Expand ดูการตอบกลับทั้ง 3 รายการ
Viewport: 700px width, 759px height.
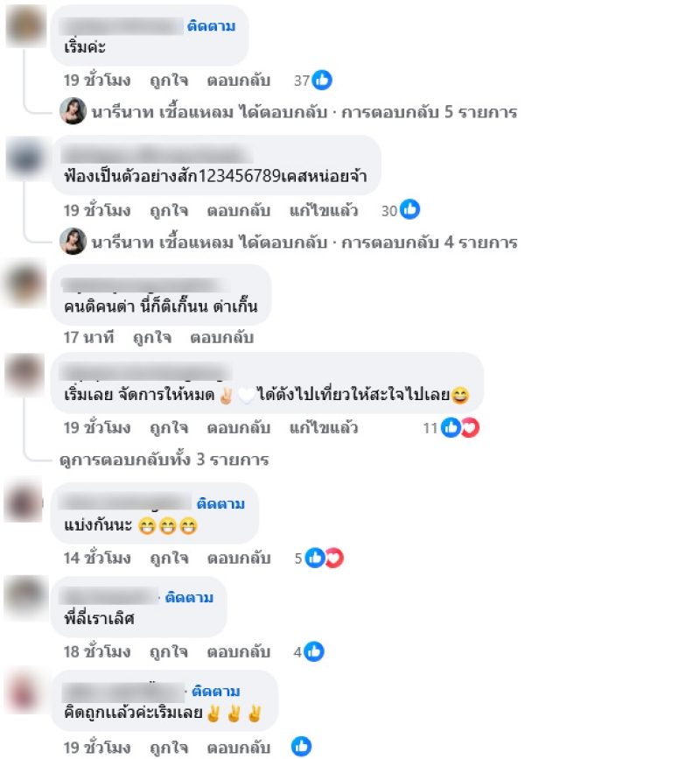(164, 459)
